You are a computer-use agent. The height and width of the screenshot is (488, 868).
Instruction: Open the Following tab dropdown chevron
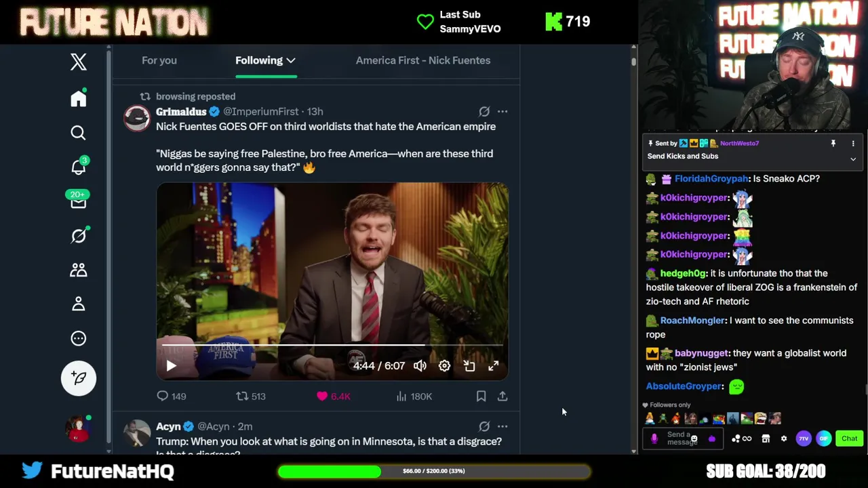pyautogui.click(x=291, y=60)
